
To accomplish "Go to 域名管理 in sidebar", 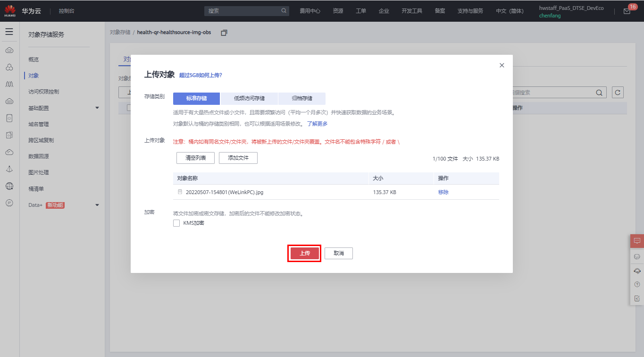I will click(39, 124).
